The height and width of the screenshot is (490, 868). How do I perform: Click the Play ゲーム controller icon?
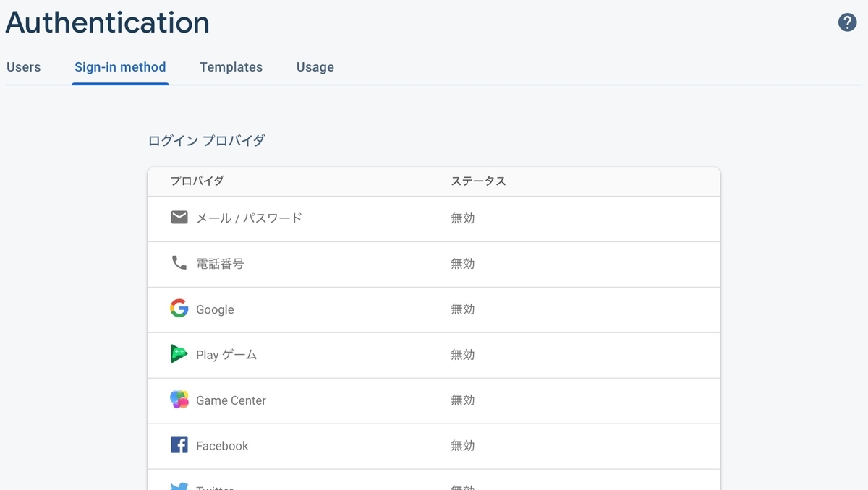pos(179,354)
